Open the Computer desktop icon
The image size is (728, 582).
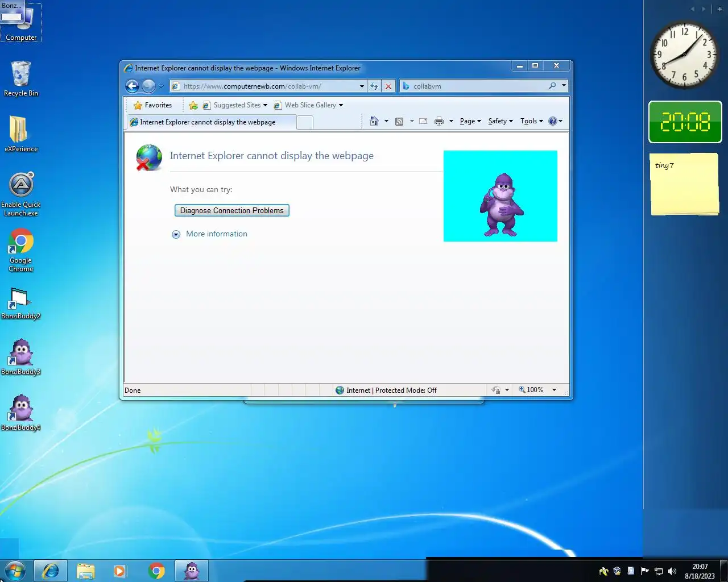point(21,23)
